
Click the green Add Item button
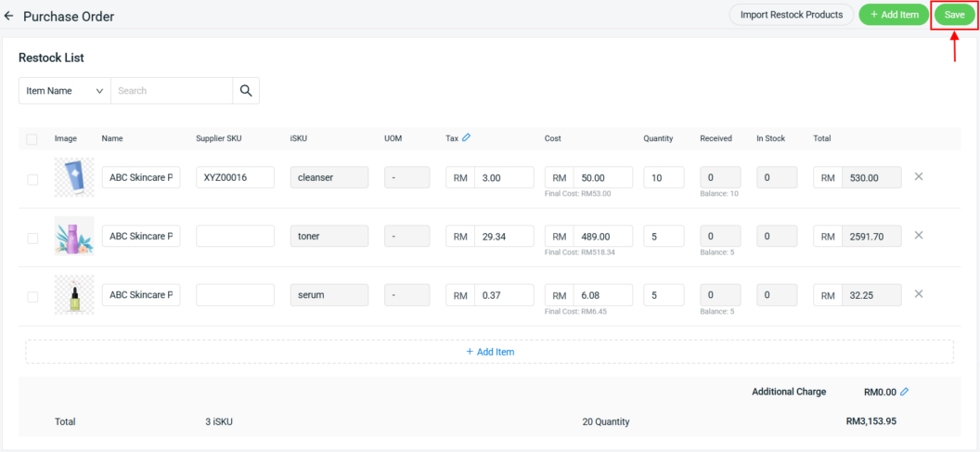pos(894,15)
